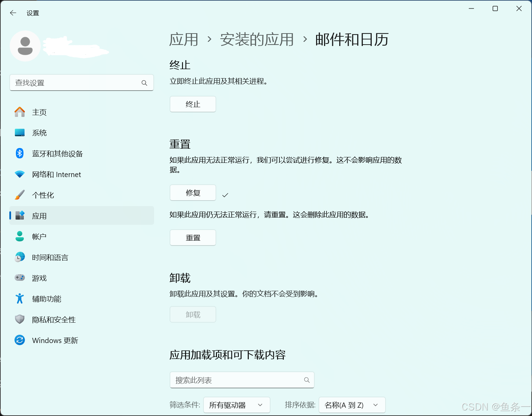The width and height of the screenshot is (532, 416).
Task: Open Windows 更新 page
Action: point(82,340)
